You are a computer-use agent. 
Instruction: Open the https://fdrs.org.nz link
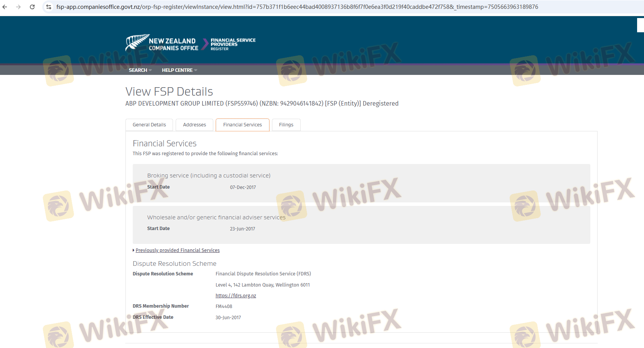236,296
